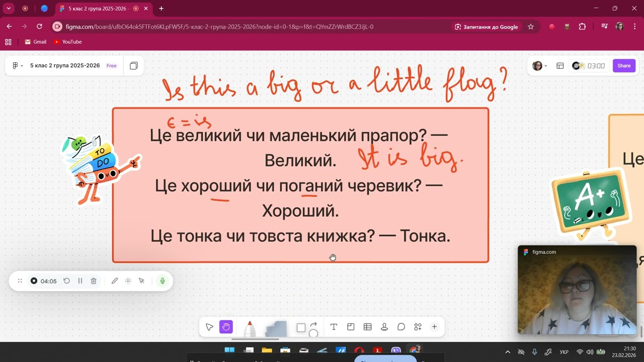Pause the screen recording

[x=80, y=281]
